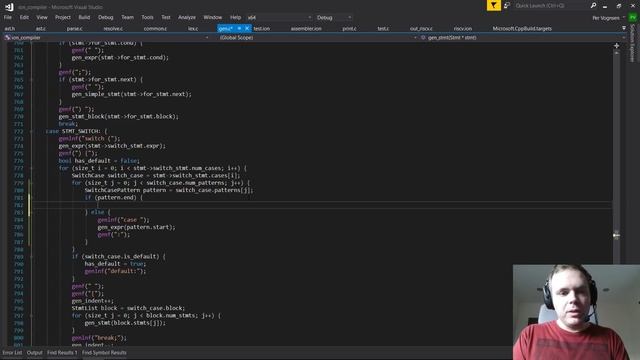Click the line 'genlnf("default:");'
Screen dimensions: 640x360
coord(115,271)
